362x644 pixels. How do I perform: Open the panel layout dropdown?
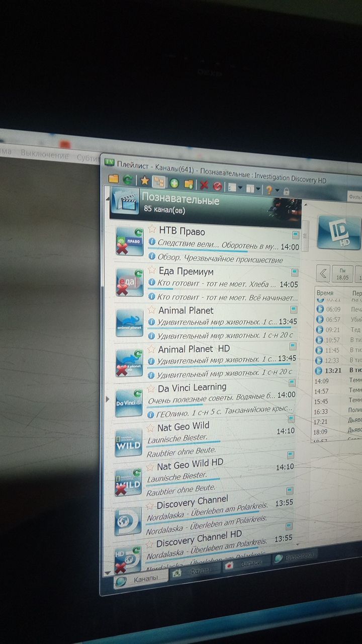point(253,189)
